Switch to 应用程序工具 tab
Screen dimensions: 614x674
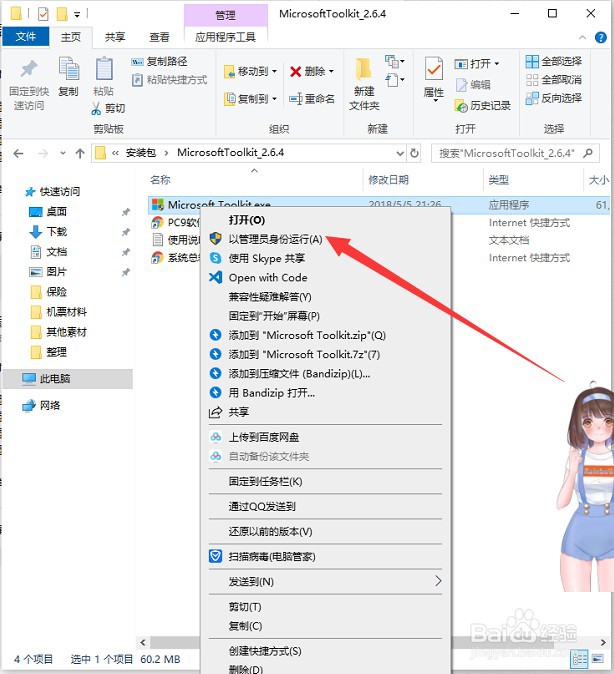coord(225,37)
